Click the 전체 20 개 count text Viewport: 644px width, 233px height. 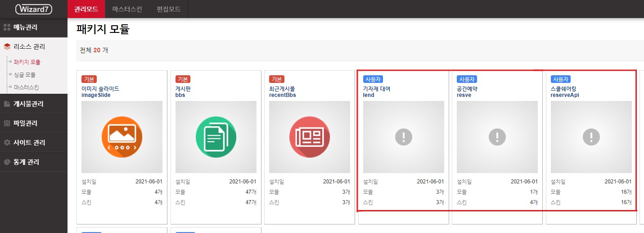94,50
